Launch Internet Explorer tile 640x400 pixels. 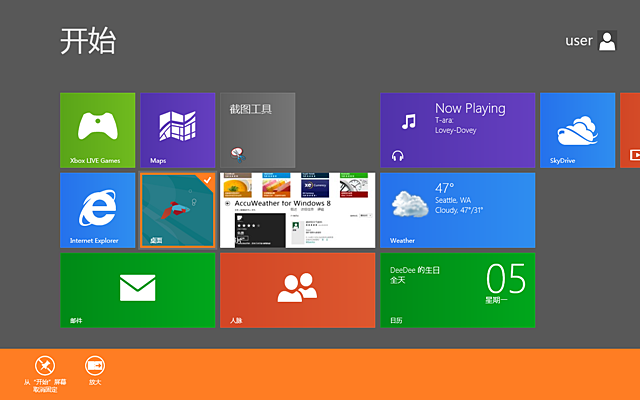[98, 210]
